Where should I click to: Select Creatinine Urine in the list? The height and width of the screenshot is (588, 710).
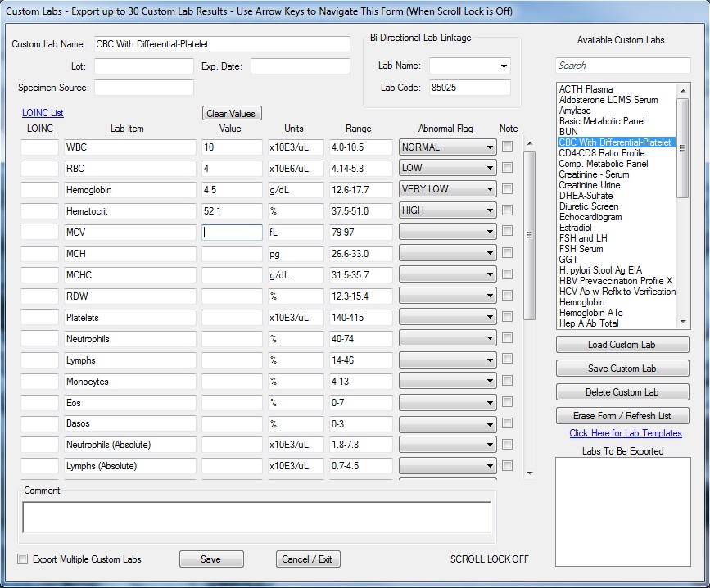pos(589,185)
